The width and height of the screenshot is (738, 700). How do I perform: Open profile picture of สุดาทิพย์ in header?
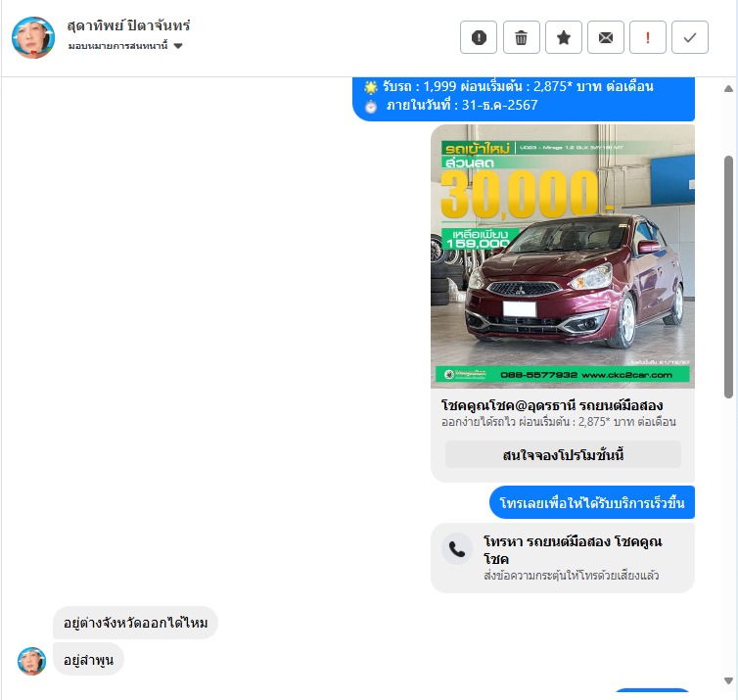(33, 37)
